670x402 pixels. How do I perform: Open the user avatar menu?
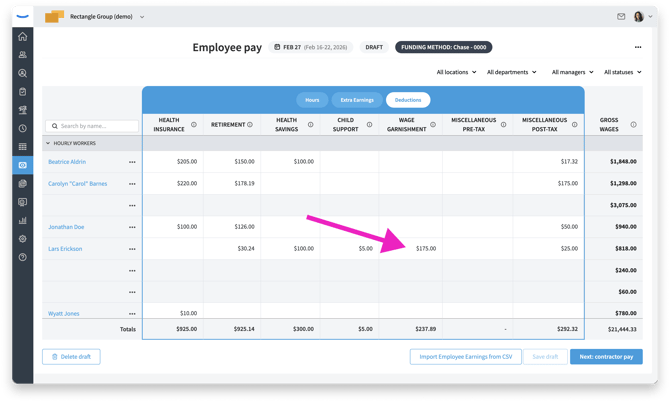[x=640, y=17]
